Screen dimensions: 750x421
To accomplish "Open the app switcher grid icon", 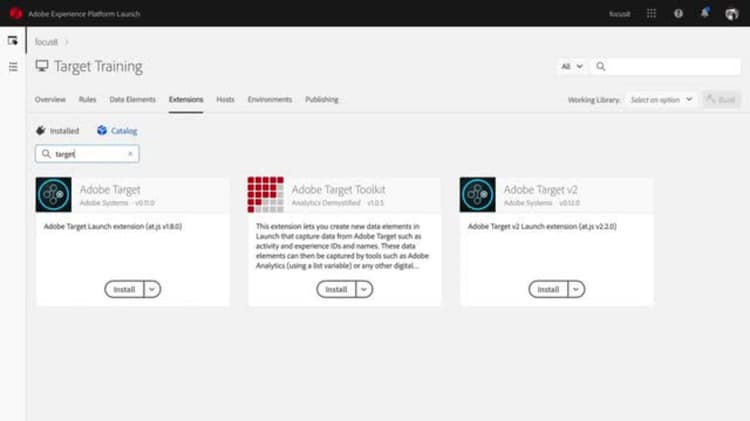I will pyautogui.click(x=651, y=13).
